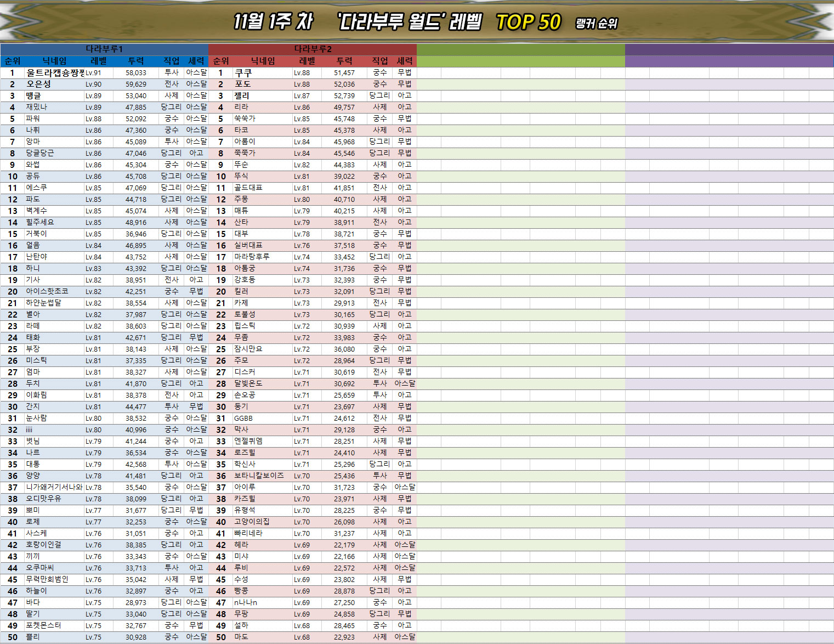834x644 pixels.
Task: Click the power value 59,629
Action: tap(135, 84)
